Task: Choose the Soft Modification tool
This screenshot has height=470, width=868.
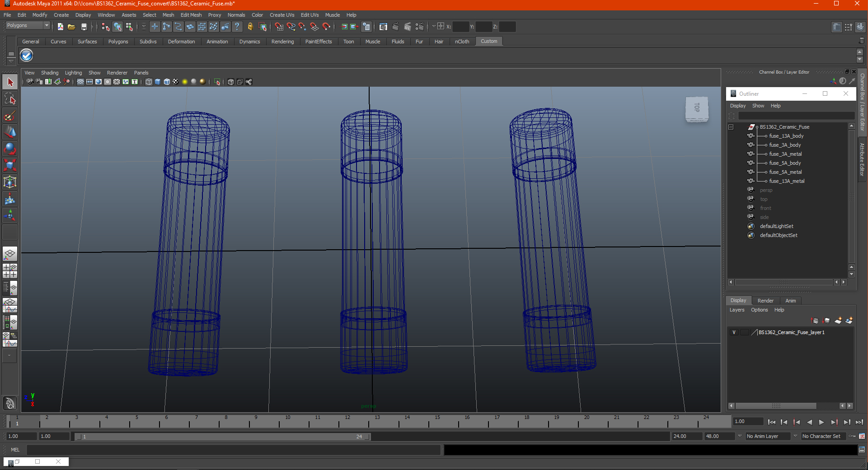Action: click(10, 199)
